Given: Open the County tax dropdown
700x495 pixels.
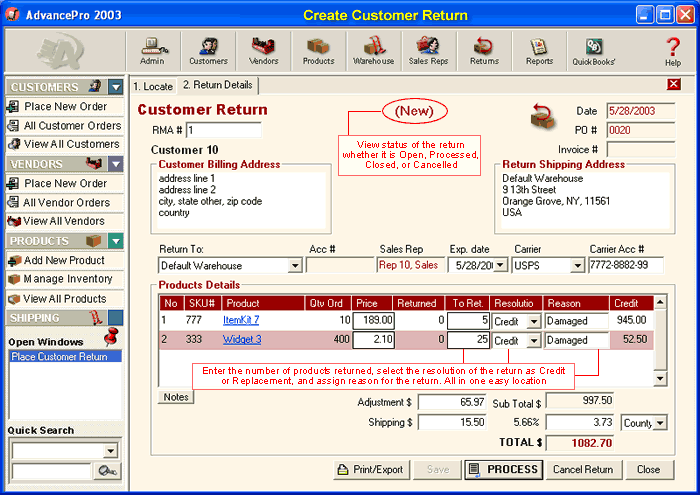Looking at the screenshot, I should [660, 422].
